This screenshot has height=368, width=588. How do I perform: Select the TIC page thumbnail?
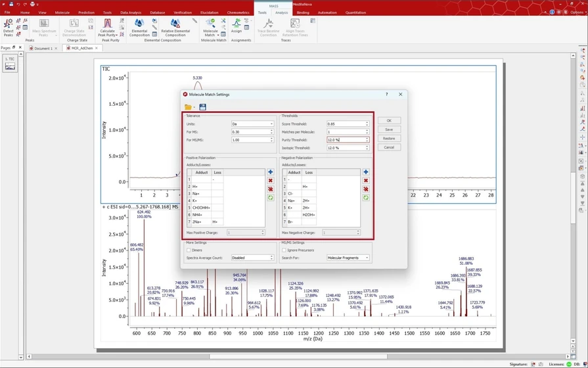(x=10, y=63)
